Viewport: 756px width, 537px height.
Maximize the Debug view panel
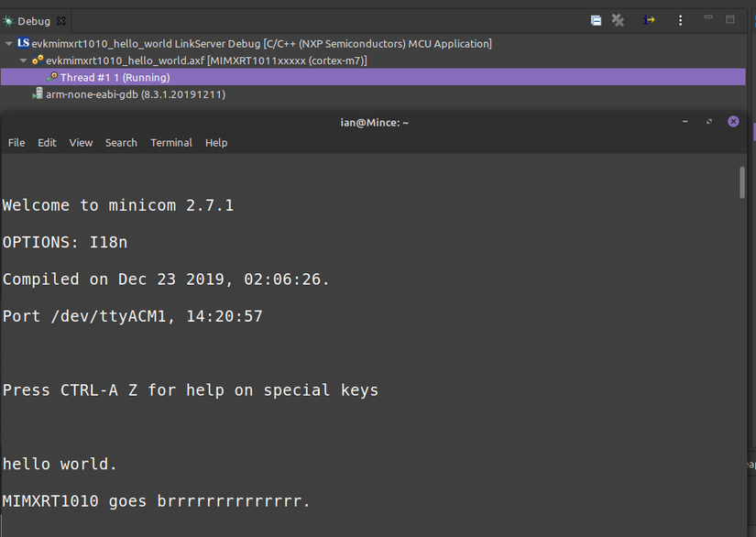730,19
